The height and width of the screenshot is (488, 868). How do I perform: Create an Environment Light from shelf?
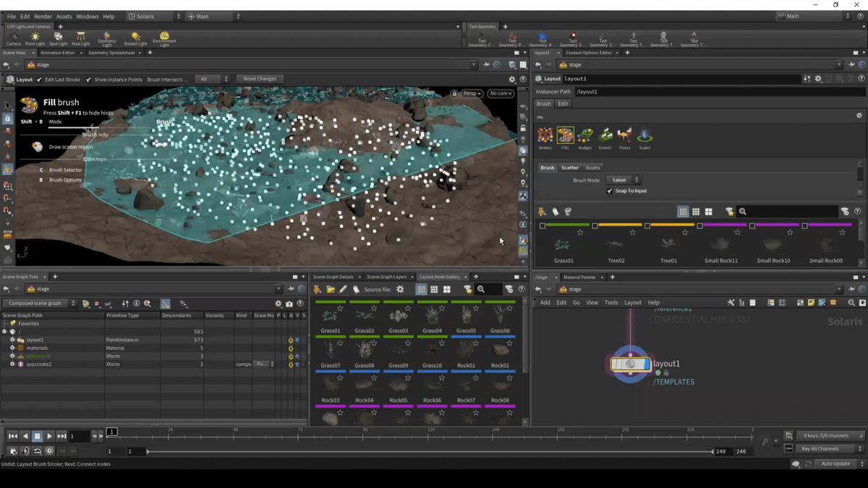(x=164, y=37)
